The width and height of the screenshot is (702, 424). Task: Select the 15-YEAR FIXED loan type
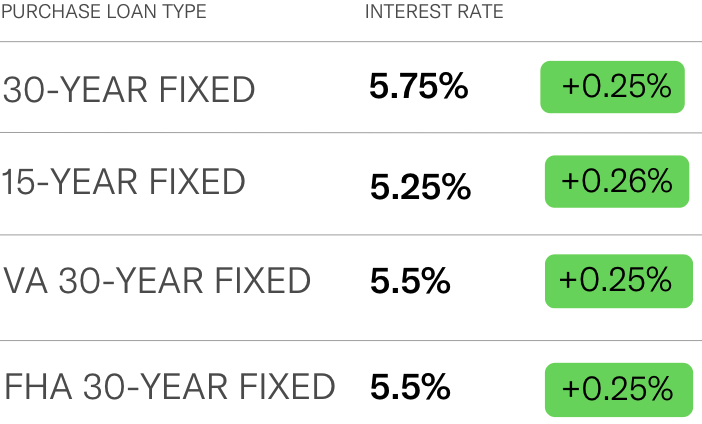click(x=124, y=182)
